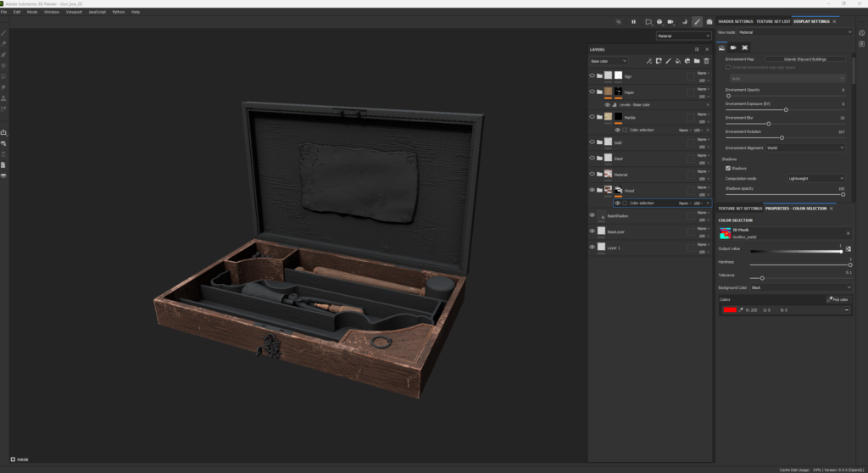Hide the Paper layer folder
Image resolution: width=868 pixels, height=473 pixels.
pos(592,92)
